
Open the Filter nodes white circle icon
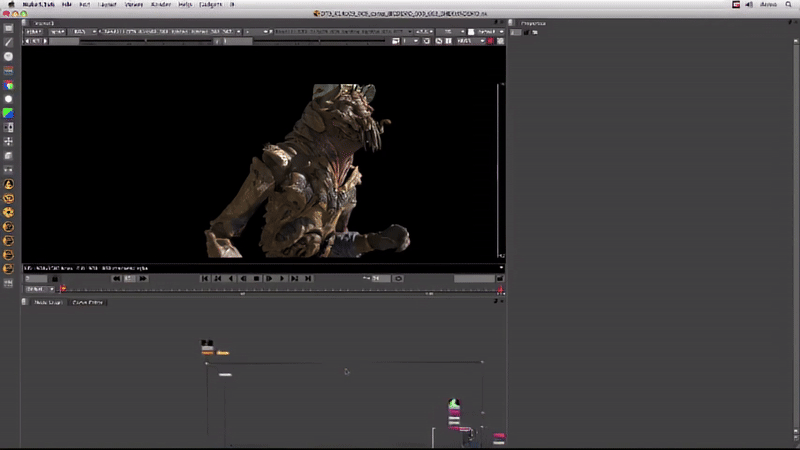click(9, 100)
